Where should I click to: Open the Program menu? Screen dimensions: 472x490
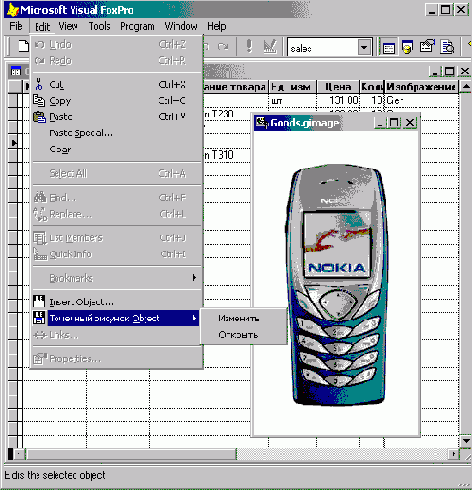coord(137,26)
